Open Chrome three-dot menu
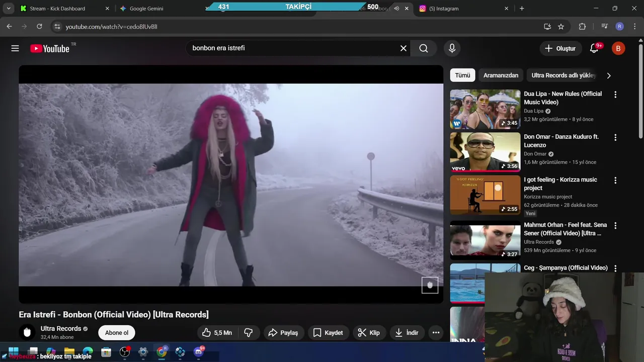The image size is (644, 362). [x=634, y=27]
